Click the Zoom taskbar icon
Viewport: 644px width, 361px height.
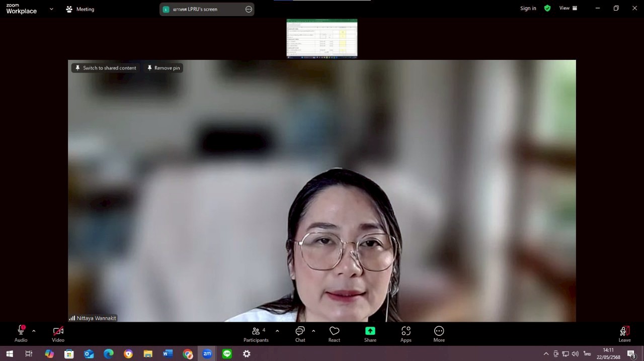click(x=207, y=354)
